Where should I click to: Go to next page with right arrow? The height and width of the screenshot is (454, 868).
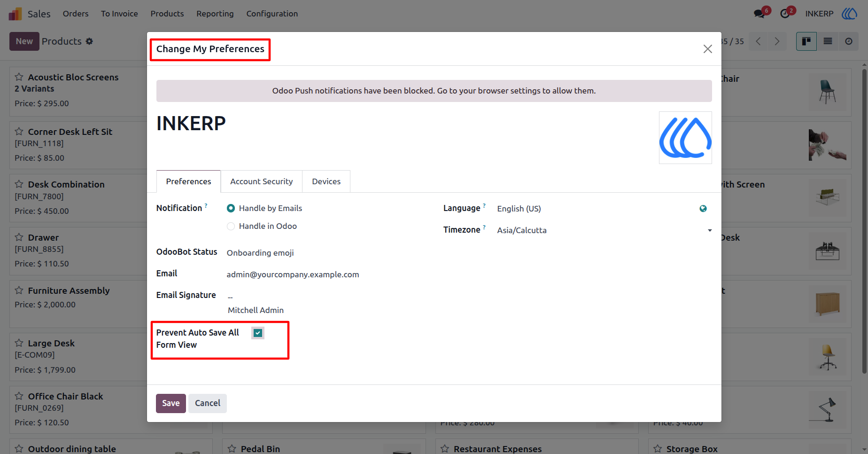click(x=777, y=41)
